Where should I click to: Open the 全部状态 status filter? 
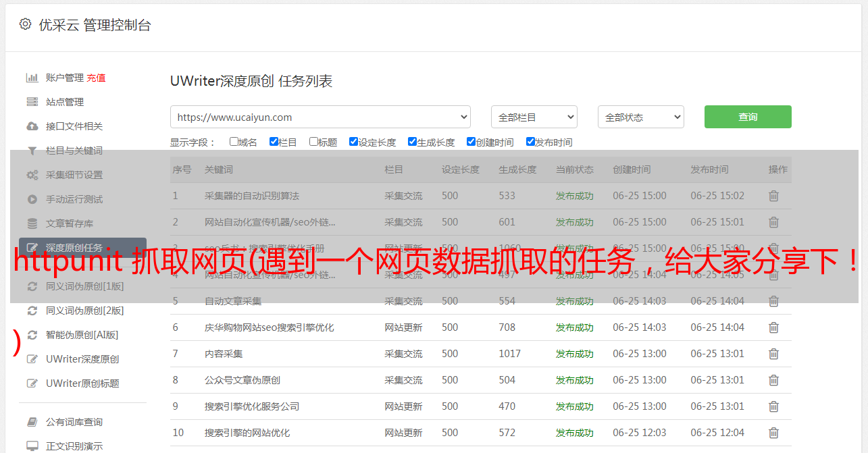tap(640, 117)
